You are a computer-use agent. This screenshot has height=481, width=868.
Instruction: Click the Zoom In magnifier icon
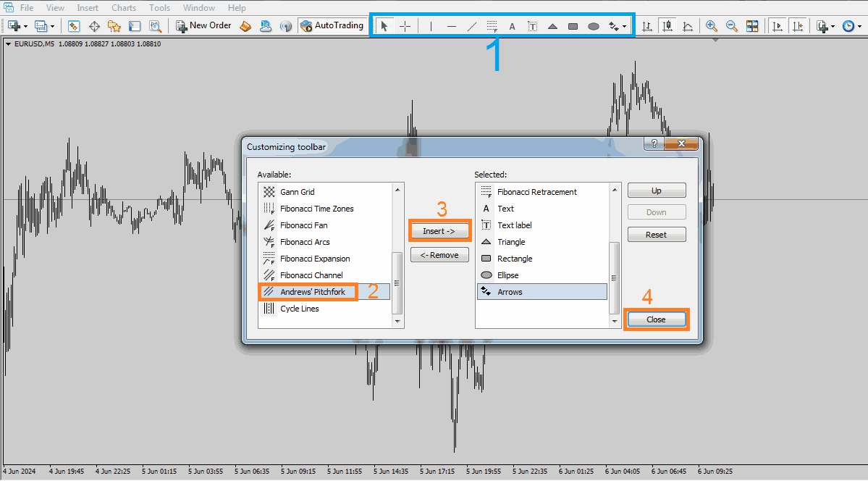click(712, 26)
